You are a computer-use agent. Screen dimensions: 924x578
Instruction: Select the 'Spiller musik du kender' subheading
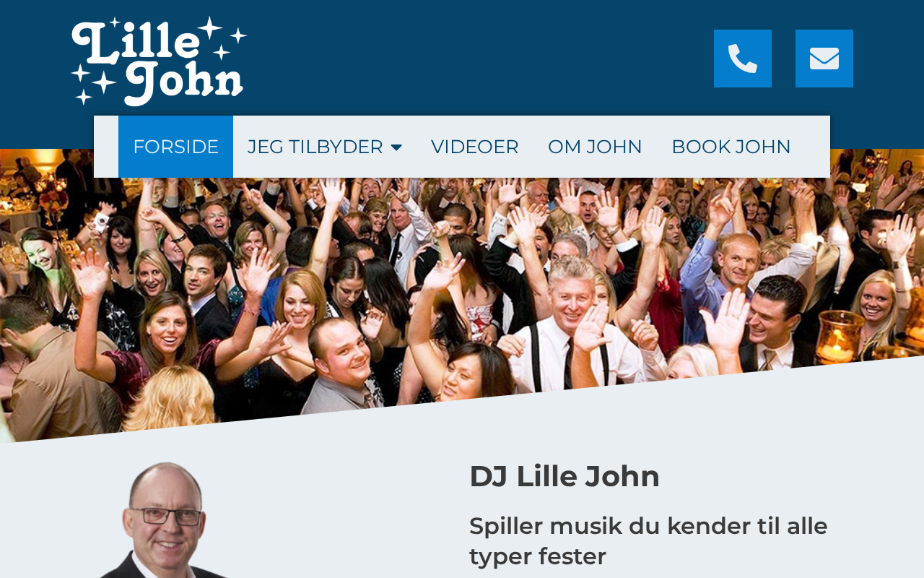click(x=648, y=541)
